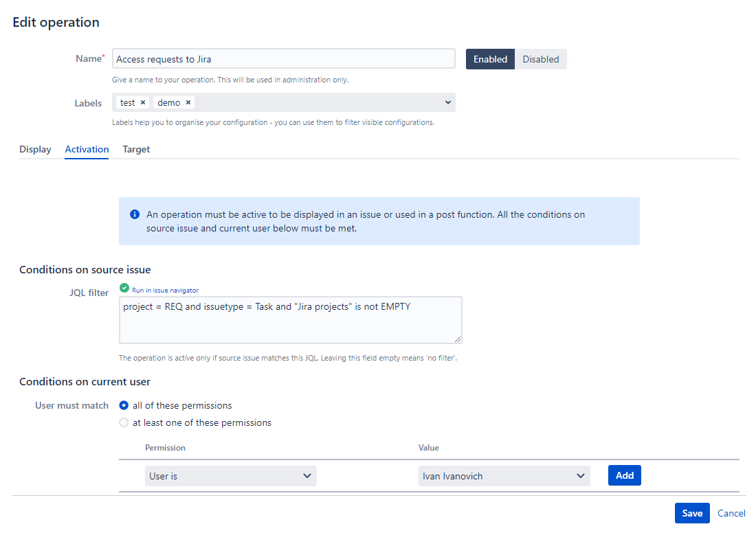
Task: Click inside the operation Name field
Action: (283, 58)
